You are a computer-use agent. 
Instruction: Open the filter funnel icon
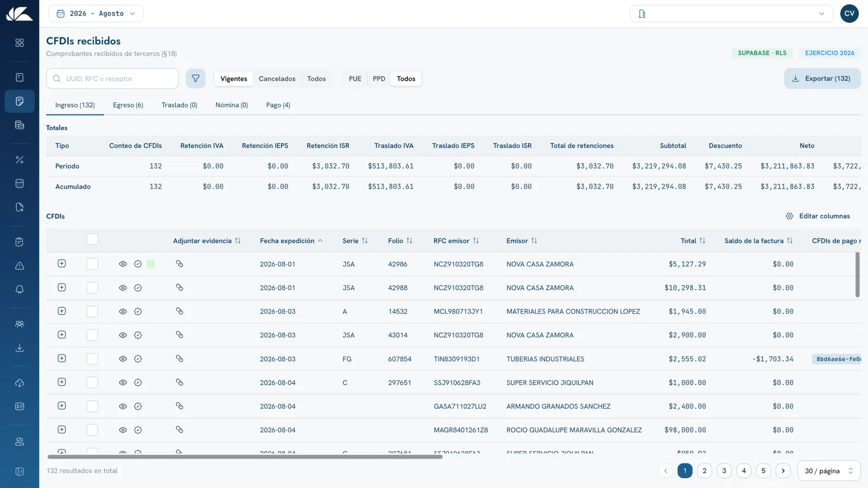click(195, 79)
